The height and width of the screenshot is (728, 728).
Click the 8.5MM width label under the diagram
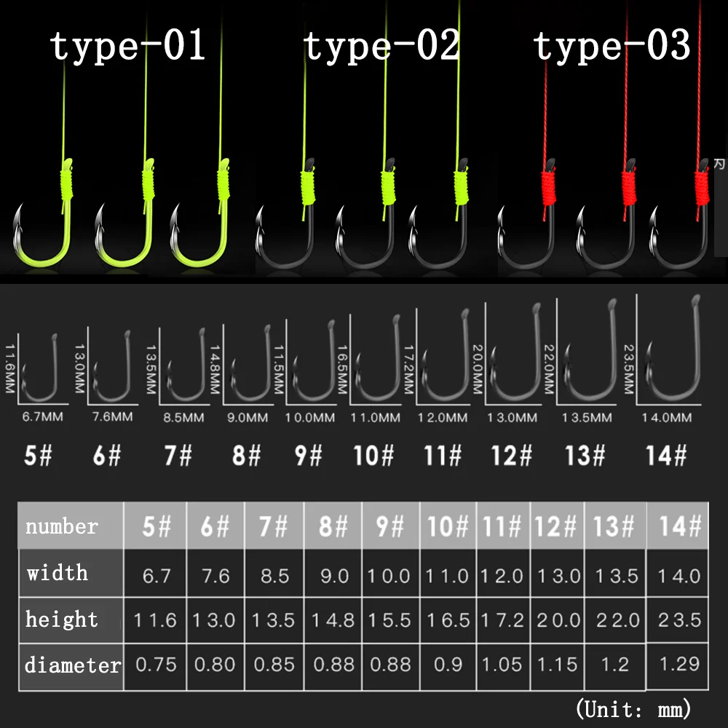tap(183, 417)
